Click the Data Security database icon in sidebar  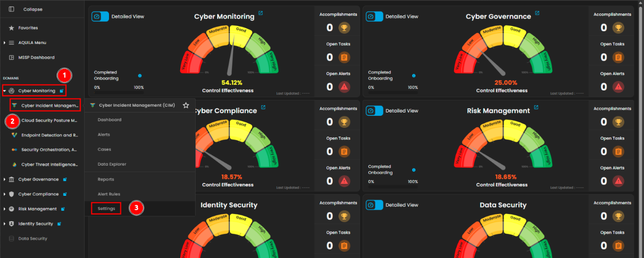tap(11, 238)
